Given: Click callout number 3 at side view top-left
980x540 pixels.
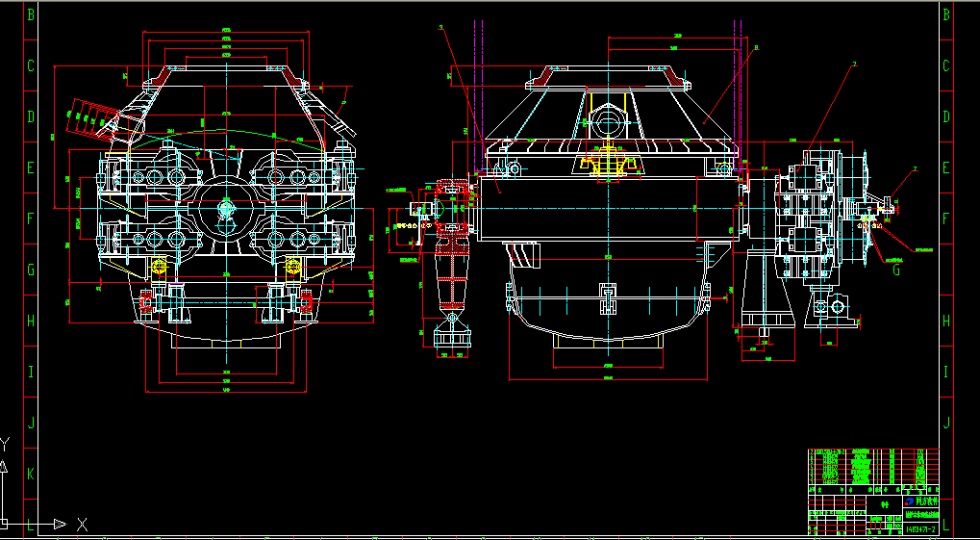Looking at the screenshot, I should [441, 28].
